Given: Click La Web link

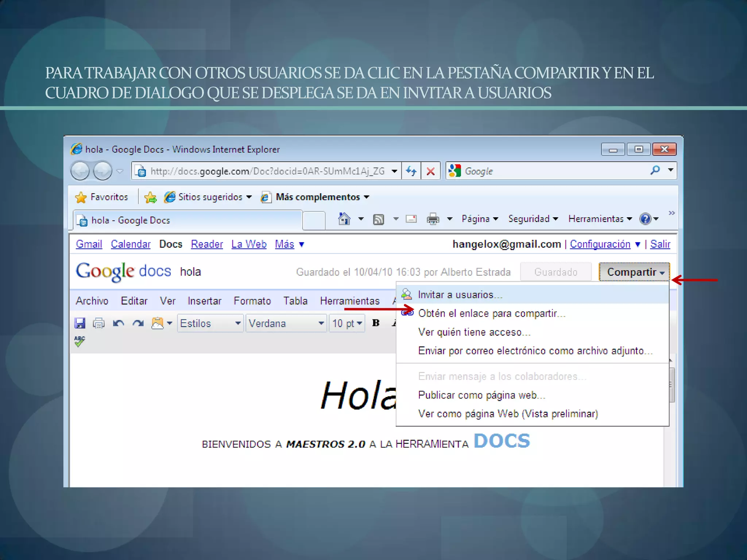Looking at the screenshot, I should (x=249, y=244).
